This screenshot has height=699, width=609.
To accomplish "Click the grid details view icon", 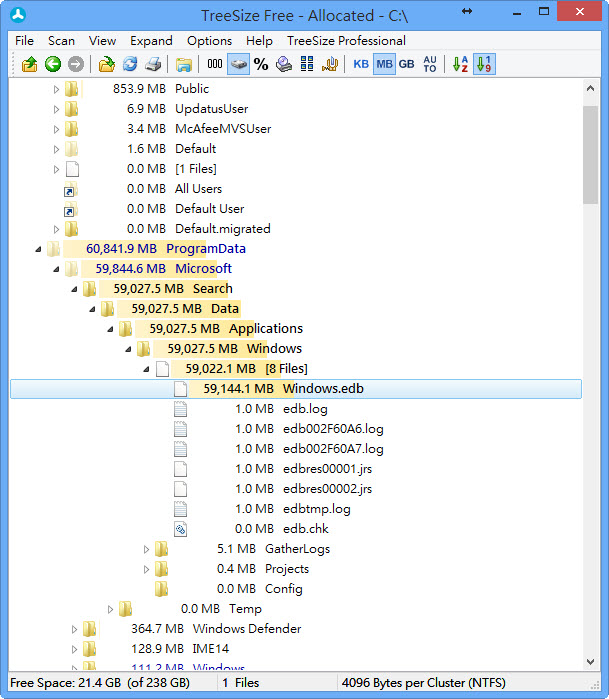I will [307, 64].
